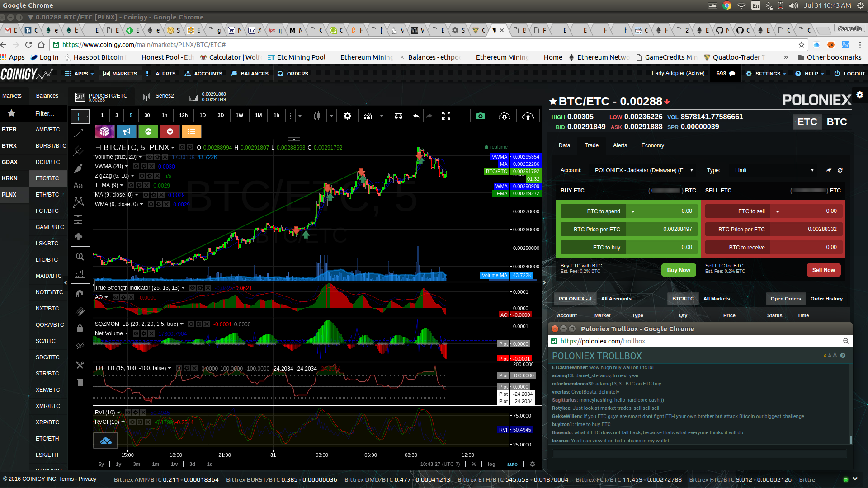Click the Trollbox chat scrollbar
Image resolution: width=868 pixels, height=488 pixels.
pyautogui.click(x=851, y=440)
